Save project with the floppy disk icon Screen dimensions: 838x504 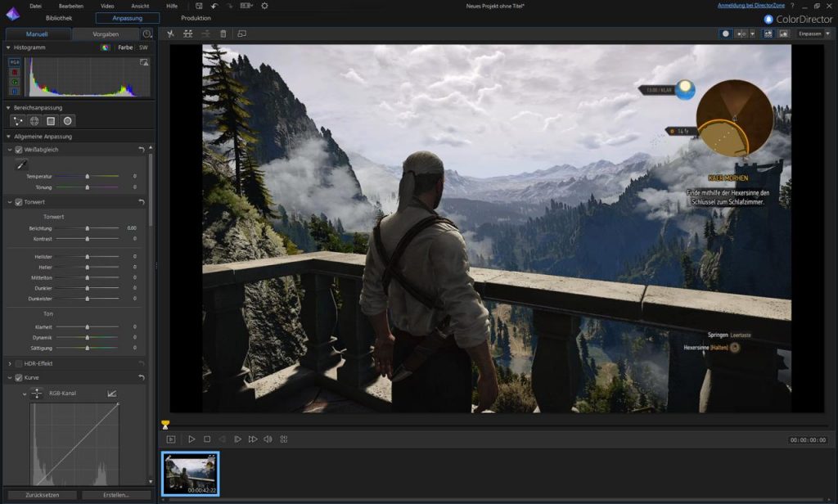199,6
